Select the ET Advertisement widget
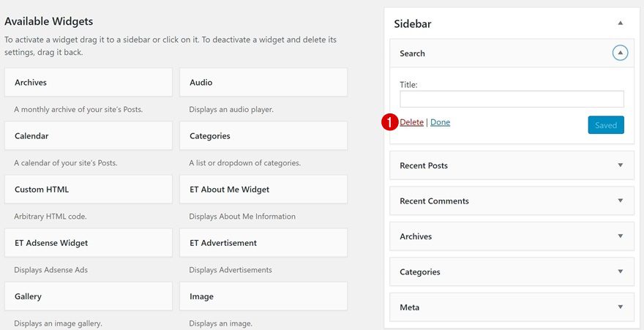Image resolution: width=644 pixels, height=330 pixels. (263, 243)
